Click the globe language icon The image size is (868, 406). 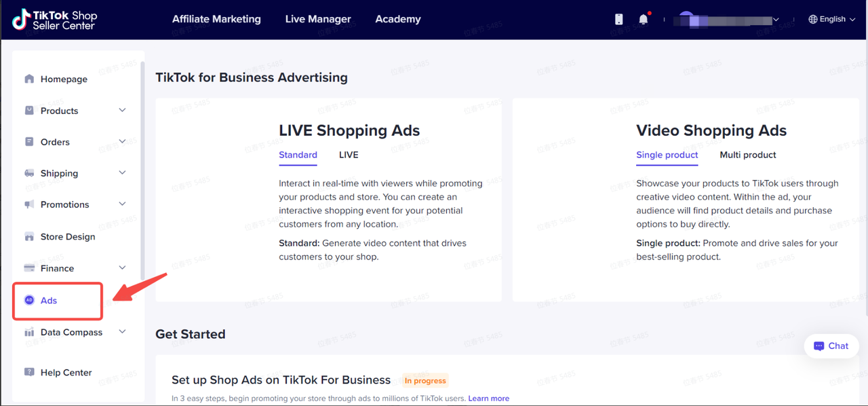click(x=812, y=19)
